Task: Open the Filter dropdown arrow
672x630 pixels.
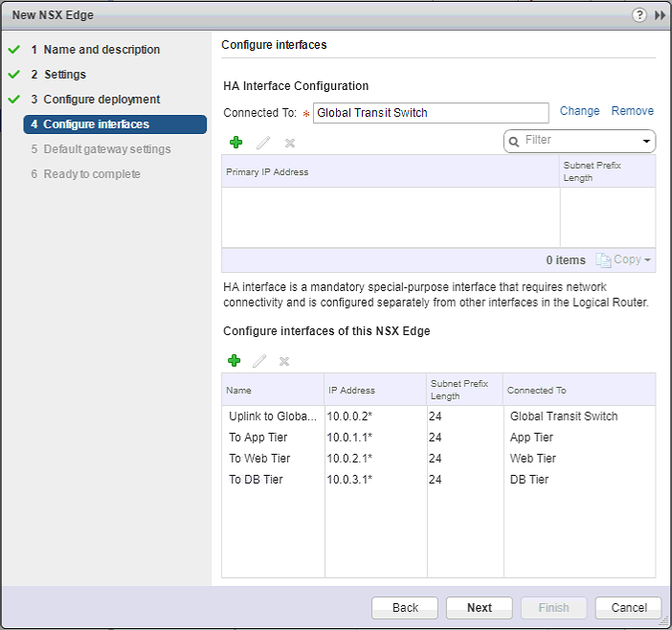Action: pos(647,141)
